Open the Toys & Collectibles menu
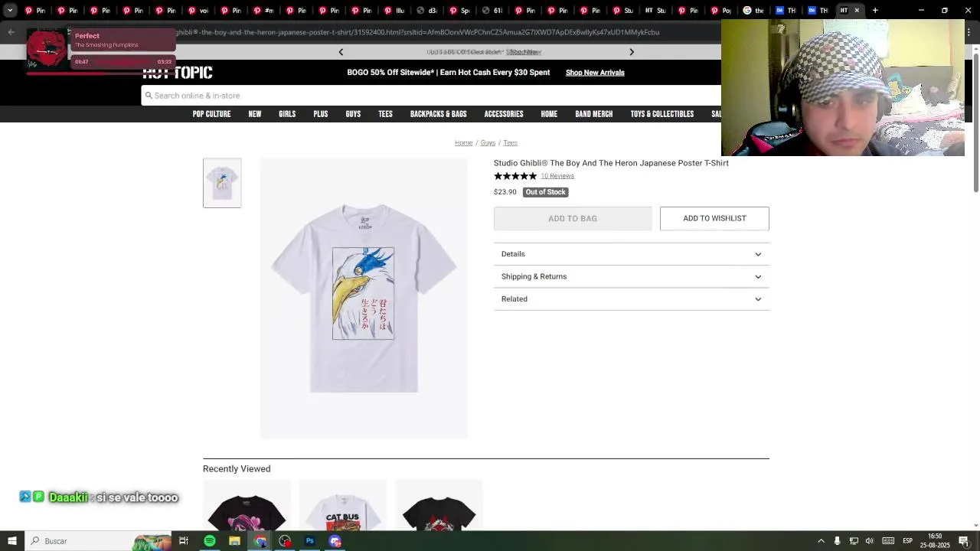Image resolution: width=980 pixels, height=551 pixels. (662, 114)
